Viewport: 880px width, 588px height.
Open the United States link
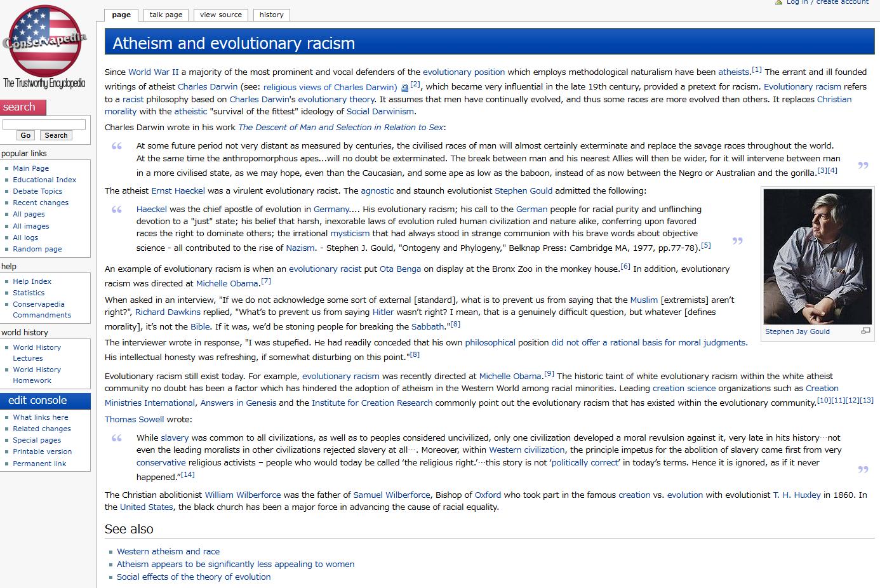point(147,507)
